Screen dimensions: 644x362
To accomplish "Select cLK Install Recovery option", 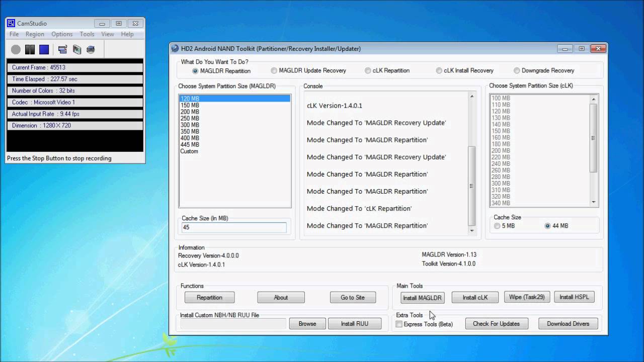I will pyautogui.click(x=464, y=70).
